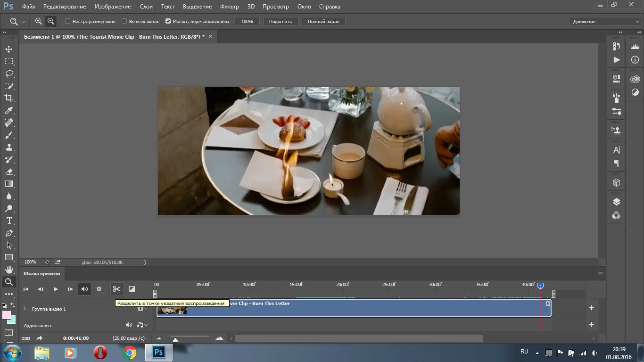Open the Actions panel icon
Screen dimensions: 644x362
[616, 60]
